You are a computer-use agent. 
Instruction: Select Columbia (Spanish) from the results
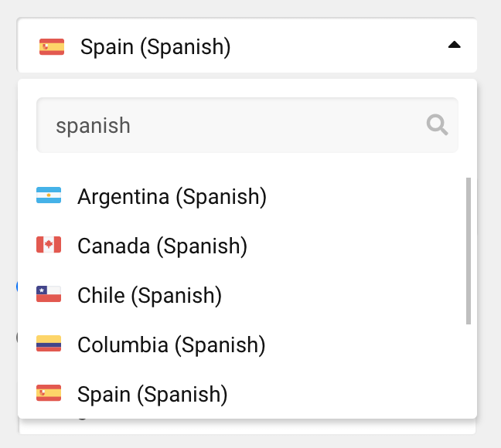pos(171,345)
